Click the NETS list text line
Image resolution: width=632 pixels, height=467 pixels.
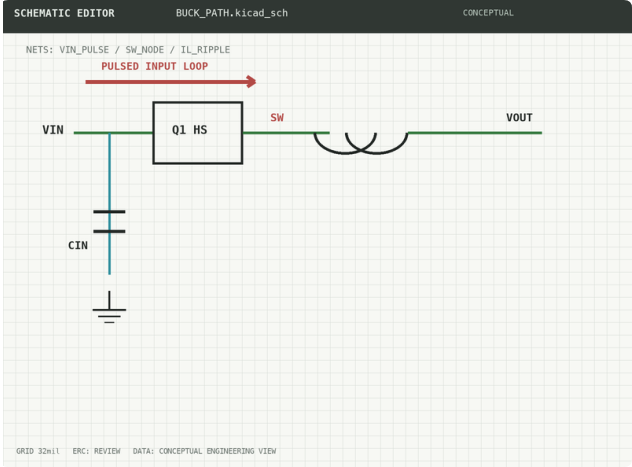pos(128,50)
